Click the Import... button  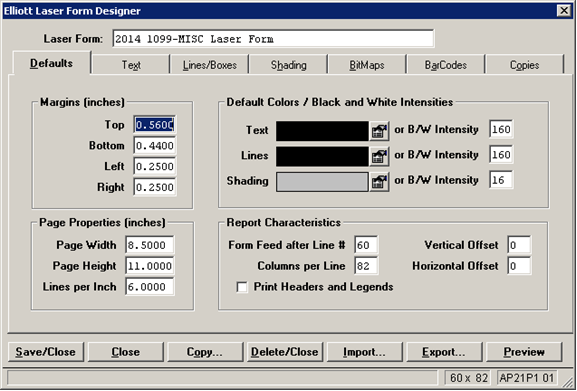365,352
